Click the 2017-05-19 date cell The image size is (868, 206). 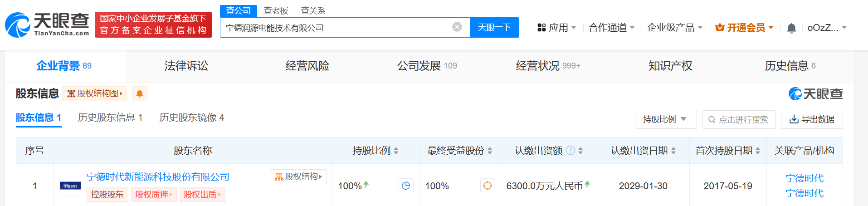click(x=728, y=186)
